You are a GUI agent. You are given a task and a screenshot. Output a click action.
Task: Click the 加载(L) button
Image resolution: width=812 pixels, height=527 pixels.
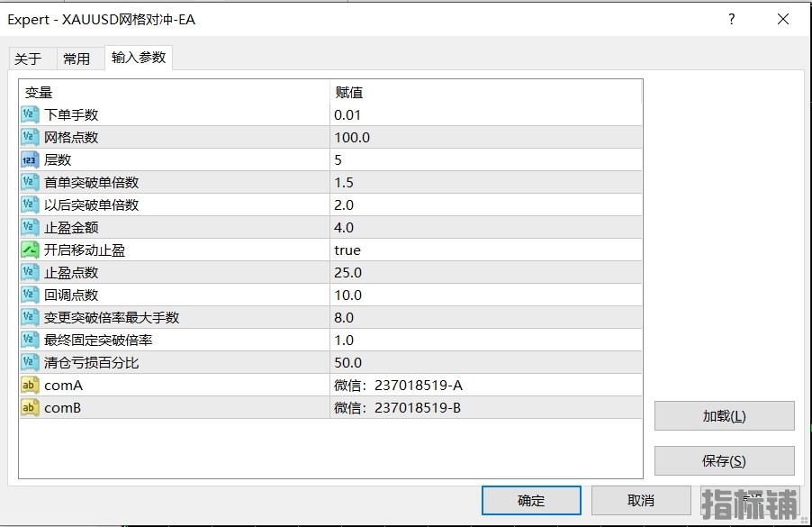(x=724, y=416)
